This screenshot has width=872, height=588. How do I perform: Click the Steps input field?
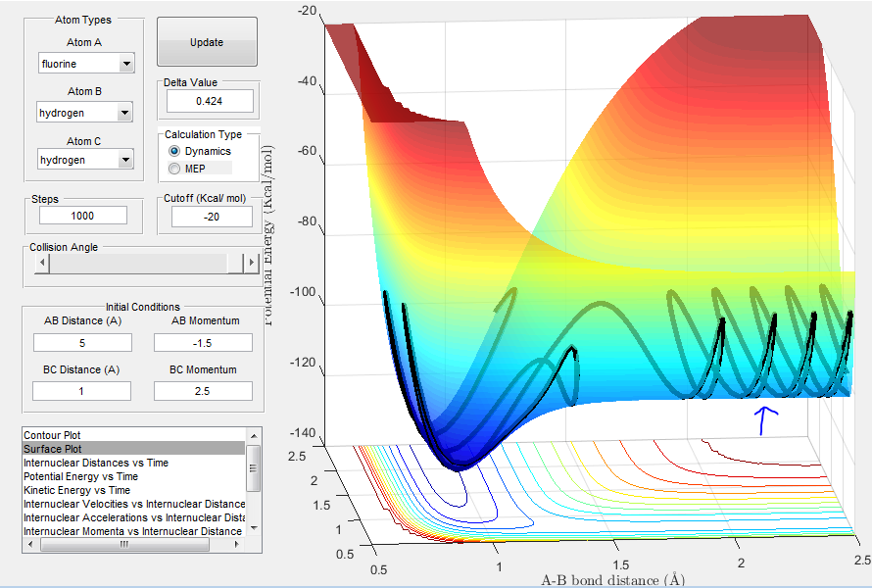click(83, 216)
